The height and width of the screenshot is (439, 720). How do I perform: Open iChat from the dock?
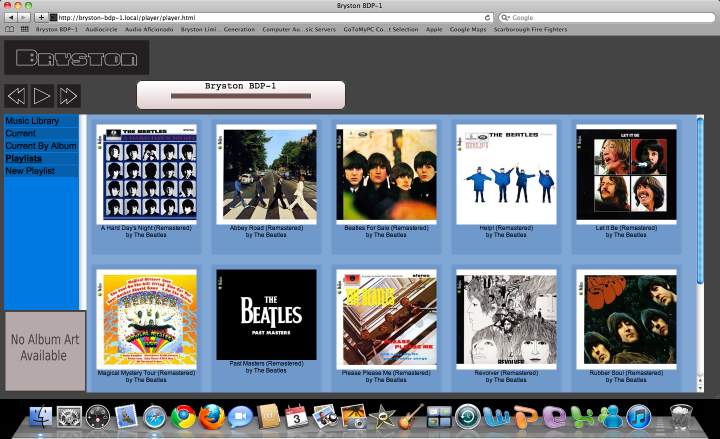(240, 417)
